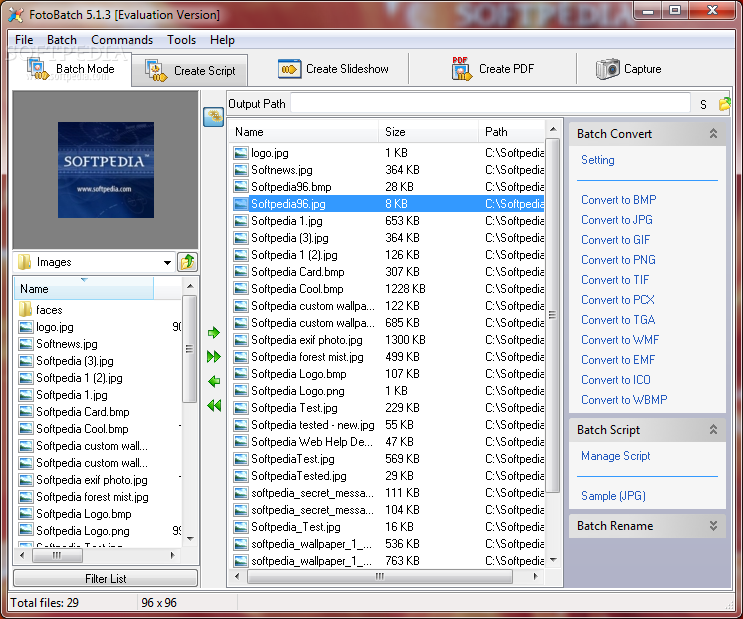Open the Commands menu
This screenshot has height=619, width=743.
click(122, 40)
